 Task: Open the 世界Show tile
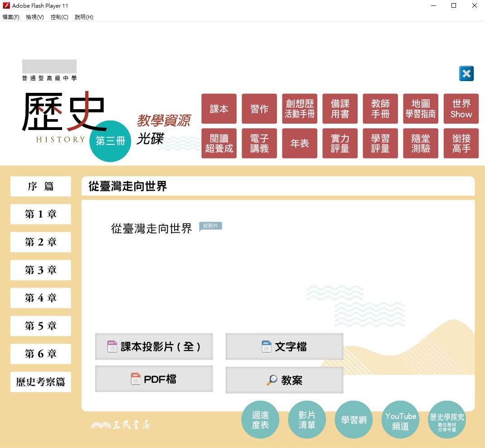pos(461,109)
